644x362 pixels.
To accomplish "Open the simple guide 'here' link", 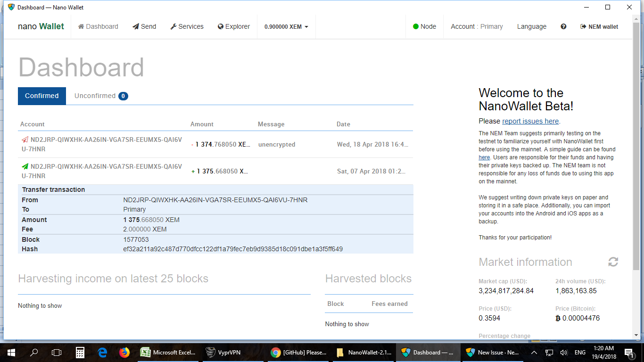I will 484,156.
